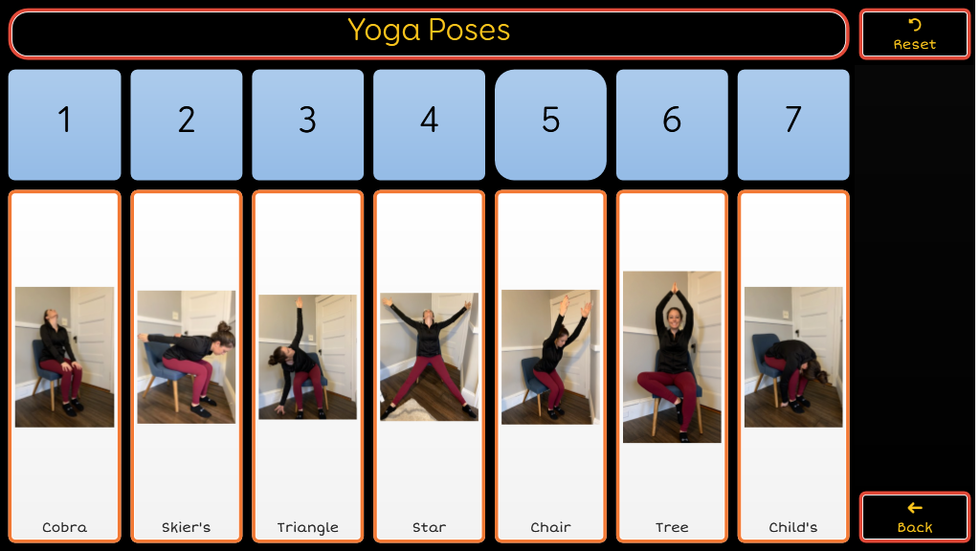The image size is (980, 551).
Task: Click the Back button label
Action: 914,527
